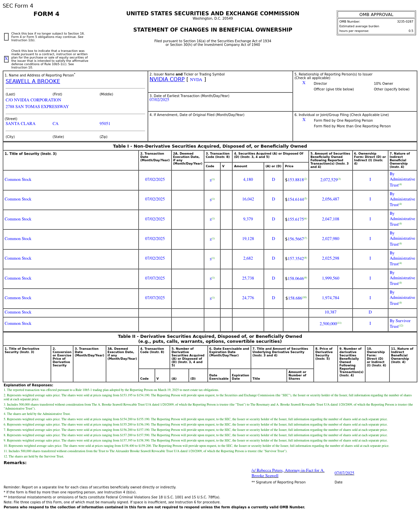This screenshot has height=517, width=420.
Task: Uncheck the Rule 10b5-1(c) trading plan checkbox
Action: (6, 59)
